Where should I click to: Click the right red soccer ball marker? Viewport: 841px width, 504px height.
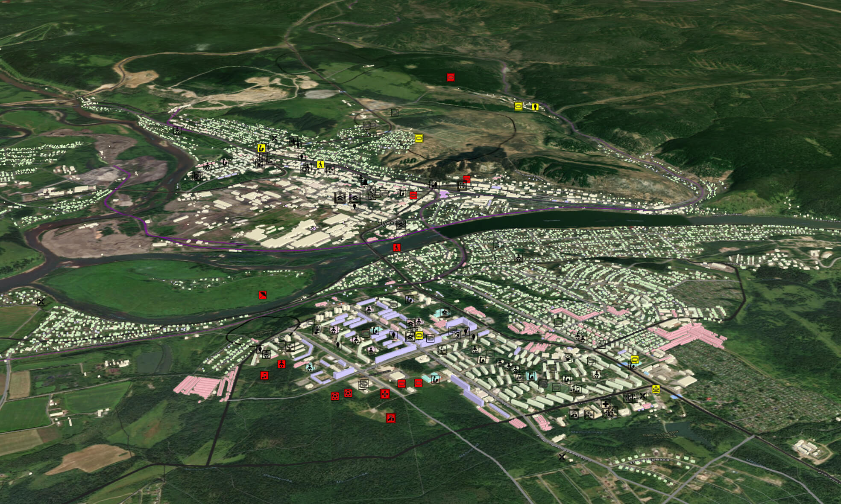[348, 393]
